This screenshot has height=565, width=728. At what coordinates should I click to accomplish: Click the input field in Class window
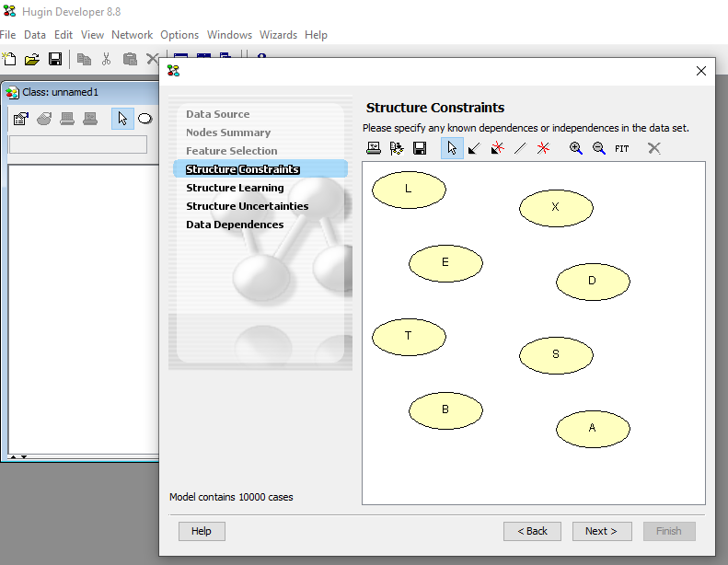coord(78,144)
